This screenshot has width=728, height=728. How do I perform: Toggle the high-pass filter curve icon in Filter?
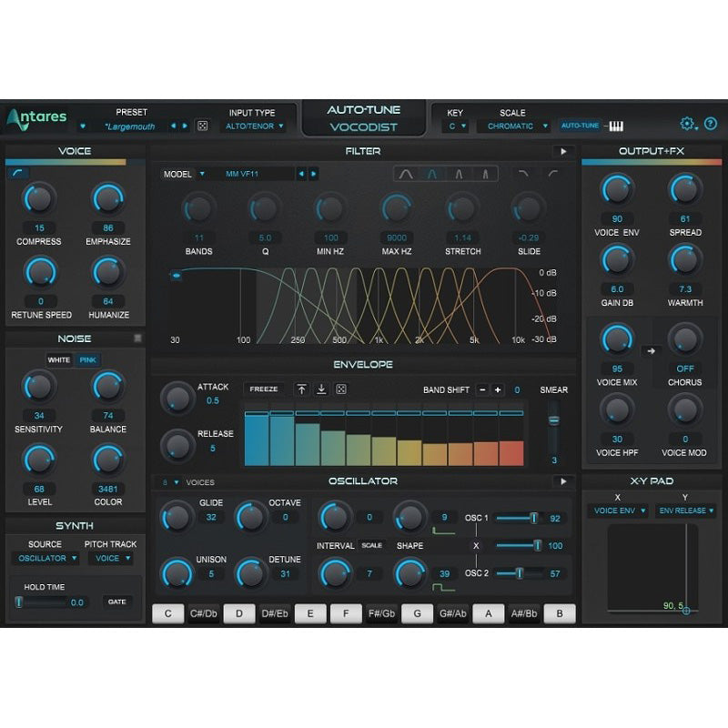(x=552, y=174)
